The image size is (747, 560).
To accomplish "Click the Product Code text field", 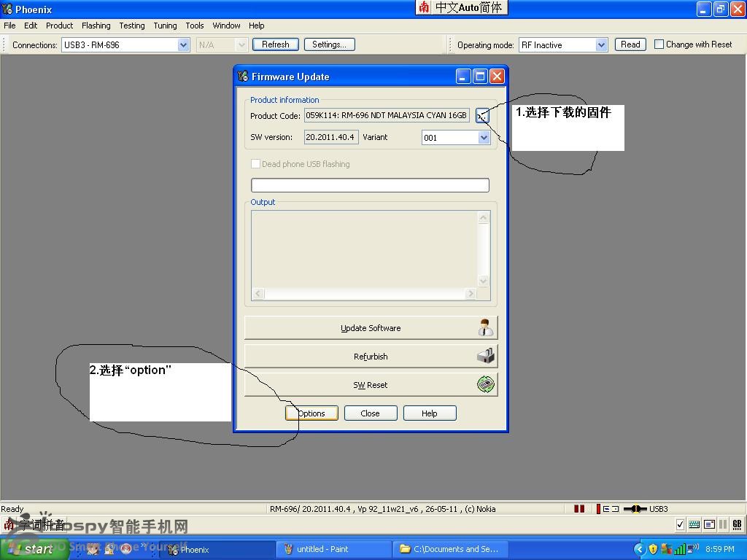I will [387, 115].
